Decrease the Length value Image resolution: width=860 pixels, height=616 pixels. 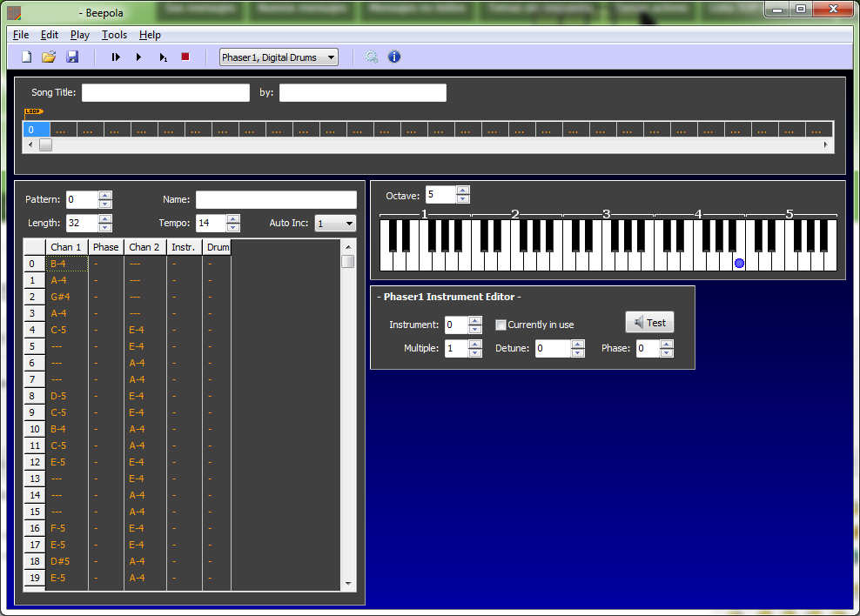pyautogui.click(x=105, y=227)
